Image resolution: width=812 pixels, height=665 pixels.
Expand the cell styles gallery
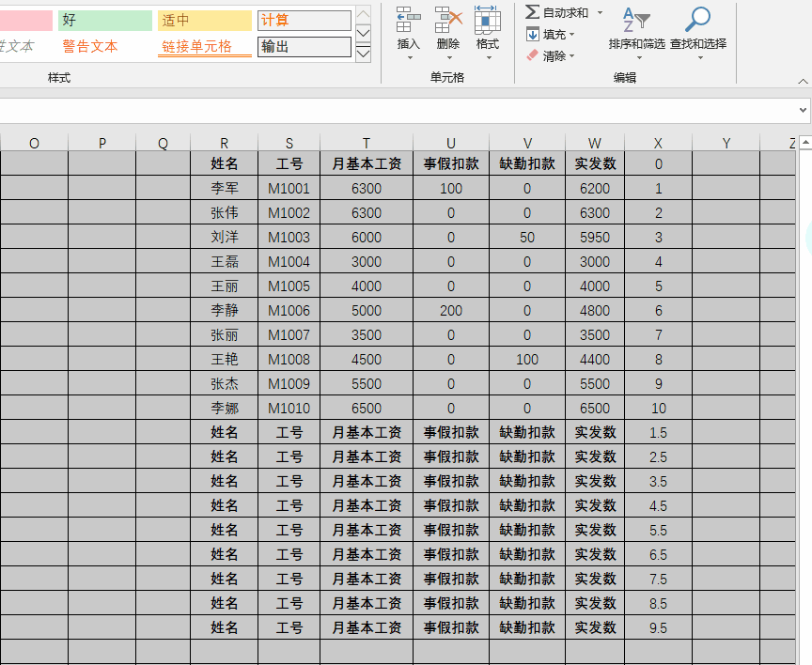tap(364, 54)
